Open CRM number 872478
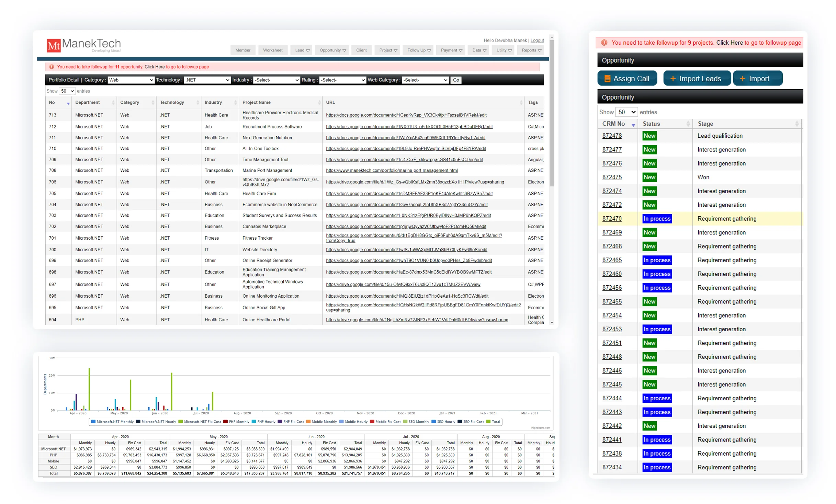 tap(612, 136)
